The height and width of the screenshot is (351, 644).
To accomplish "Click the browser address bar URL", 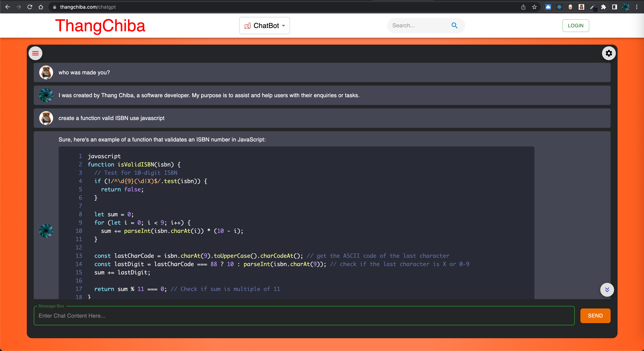I will (x=88, y=7).
